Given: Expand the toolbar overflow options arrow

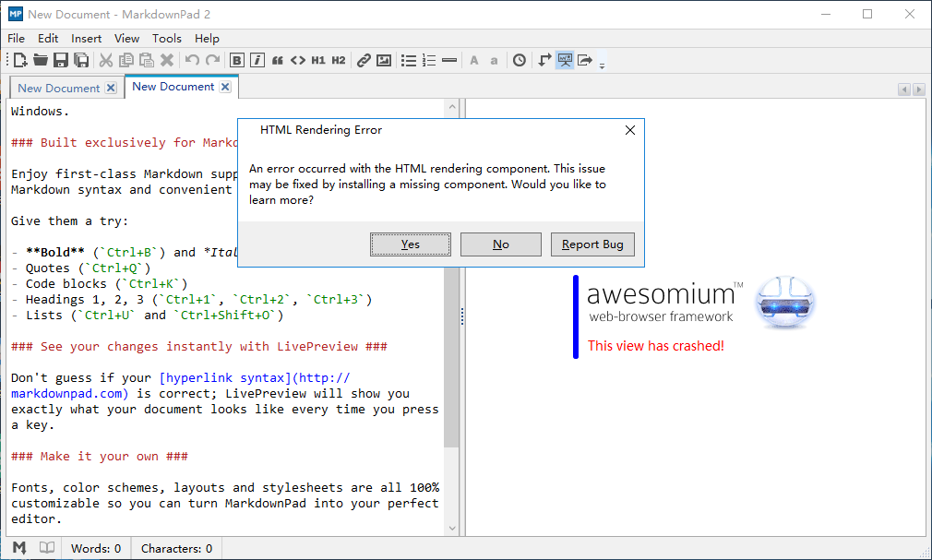Looking at the screenshot, I should tap(603, 66).
